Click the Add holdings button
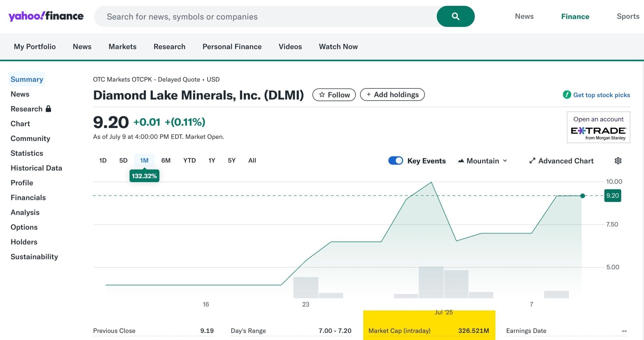644x340 pixels. [x=392, y=95]
